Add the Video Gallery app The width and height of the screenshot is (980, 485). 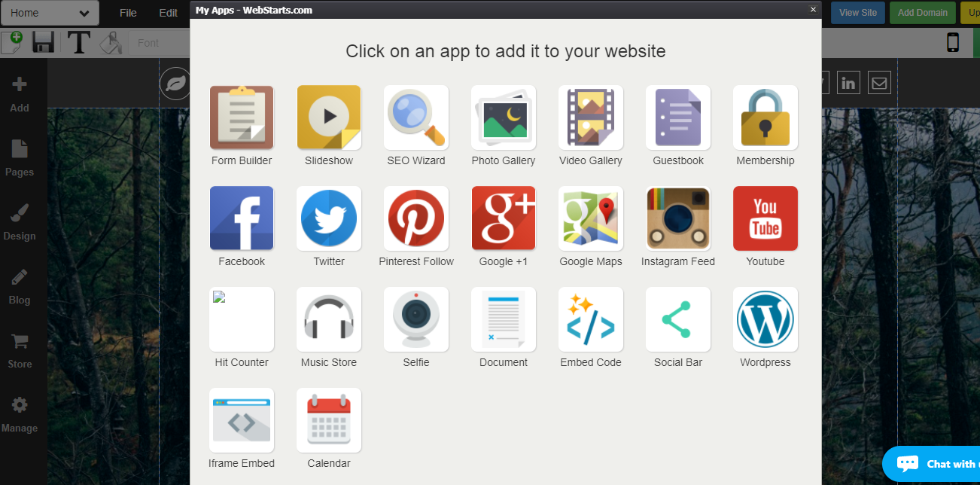[x=591, y=117]
